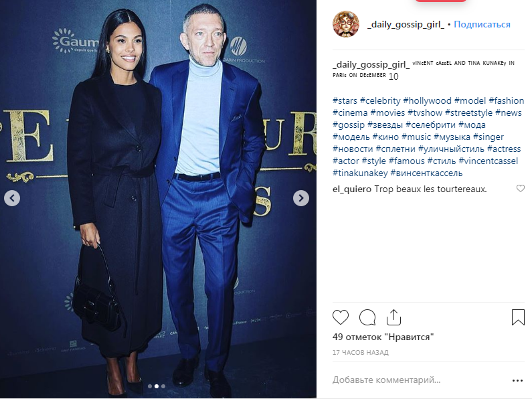Screen dimensions: 532x399
Task: Open the #streetstyle hashtag link
Action: [468, 112]
